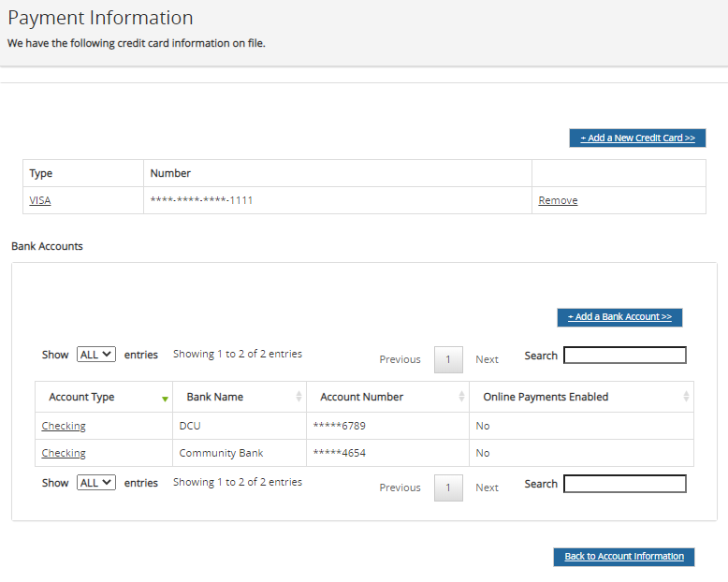This screenshot has height=582, width=728.
Task: Open the VISA card type link
Action: pyautogui.click(x=40, y=200)
